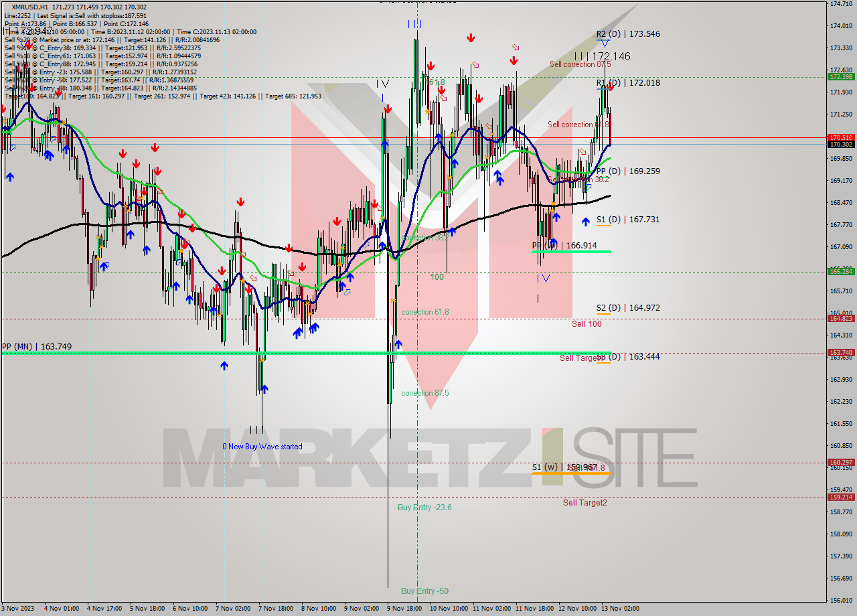Click the red 160.297 price tag
This screenshot has width=857, height=616.
840,462
